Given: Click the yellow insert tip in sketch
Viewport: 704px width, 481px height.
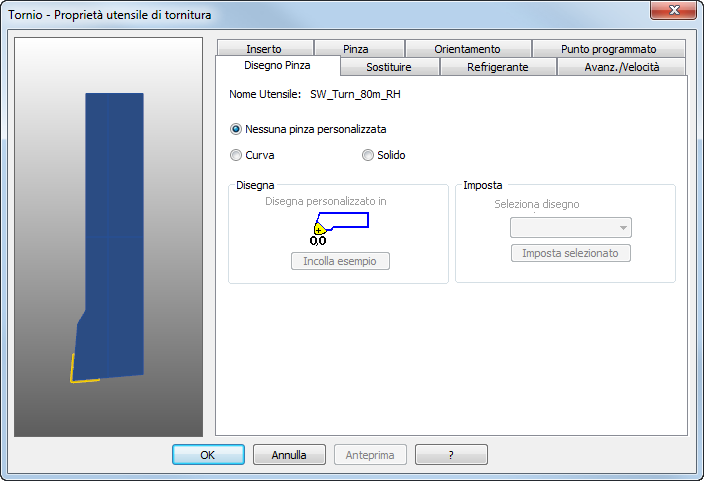Looking at the screenshot, I should coord(319,229).
